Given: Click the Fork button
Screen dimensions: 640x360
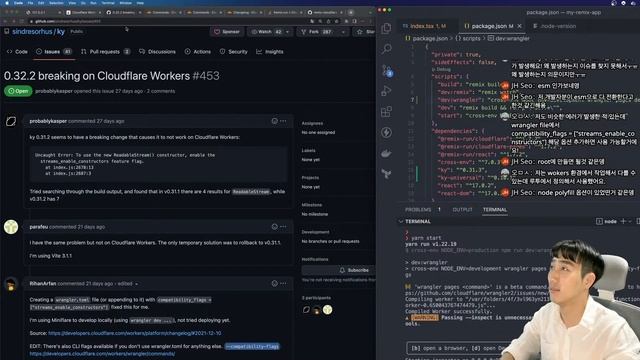Looking at the screenshot, I should (x=317, y=32).
